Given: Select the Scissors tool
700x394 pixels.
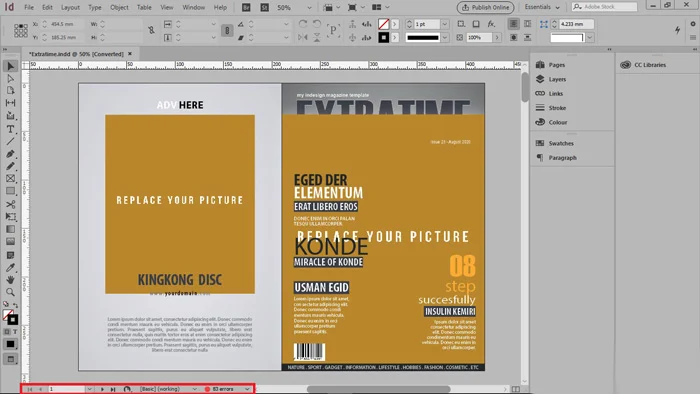Looking at the screenshot, I should (10, 204).
